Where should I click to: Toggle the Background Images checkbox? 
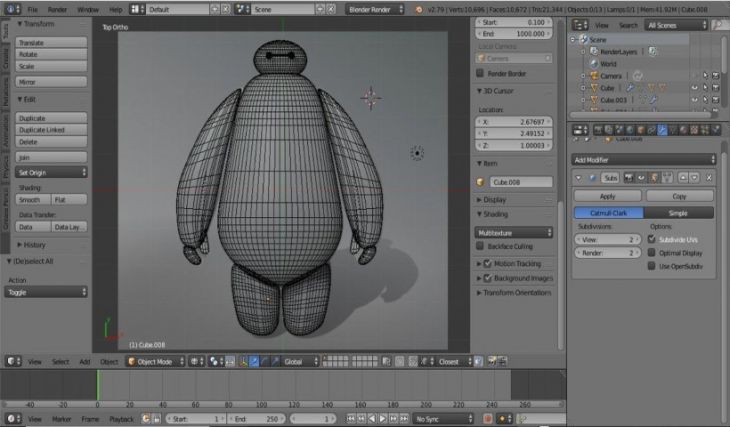488,278
